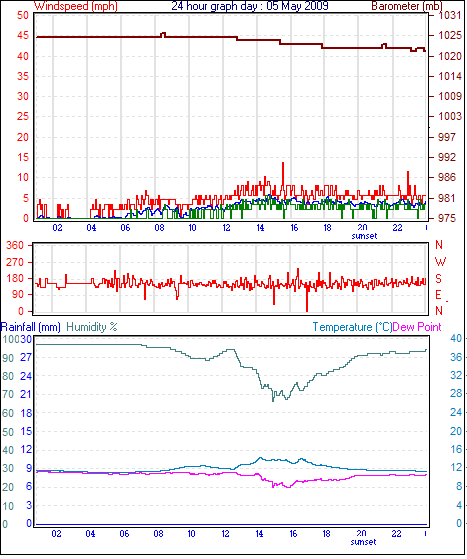467x559 pixels.
Task: Click the W compass direction label
Action: click(x=440, y=262)
